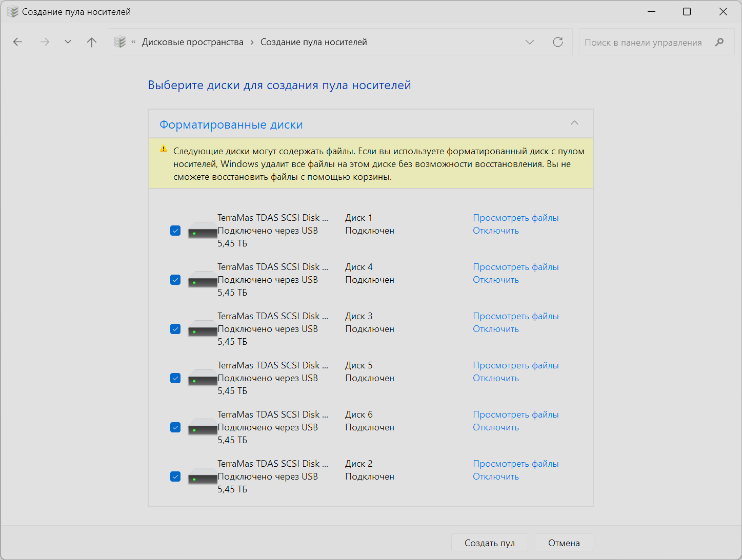Uncheck the Disk 4 checkbox
The image size is (742, 560).
coord(175,280)
